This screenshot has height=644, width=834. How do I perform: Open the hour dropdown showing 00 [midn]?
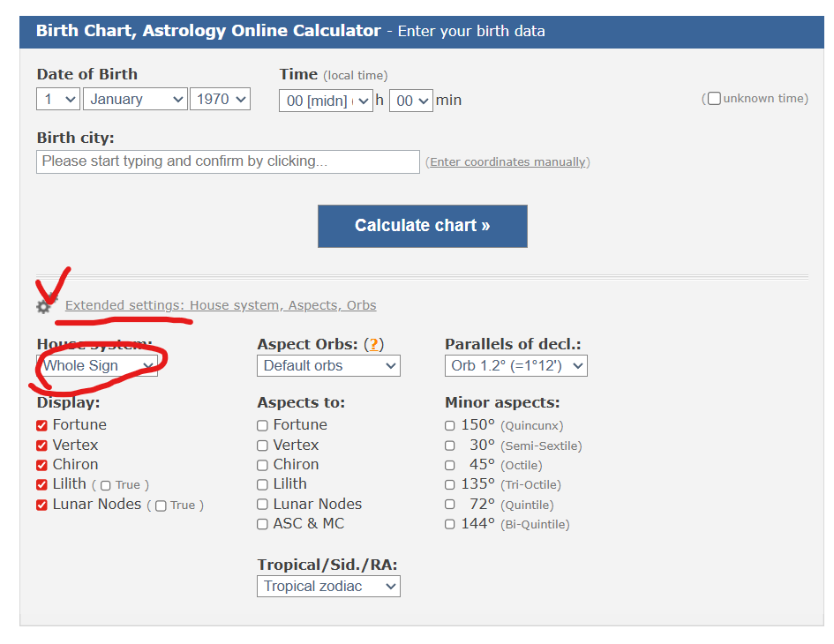click(x=326, y=101)
